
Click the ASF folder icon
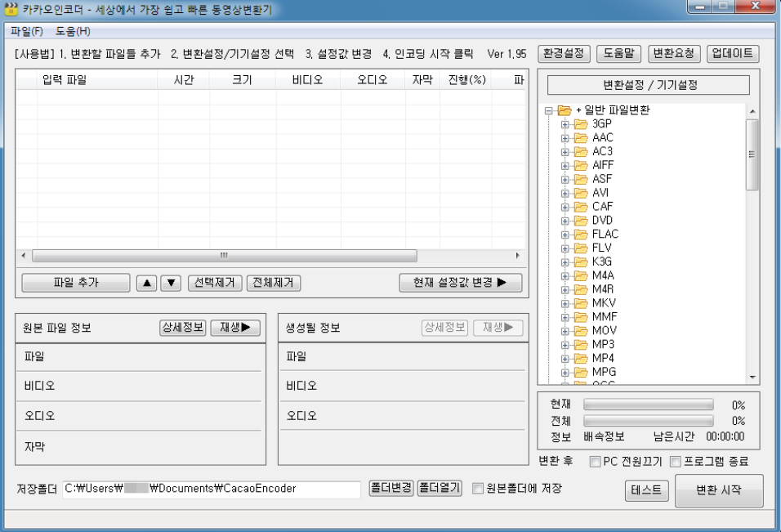581,179
